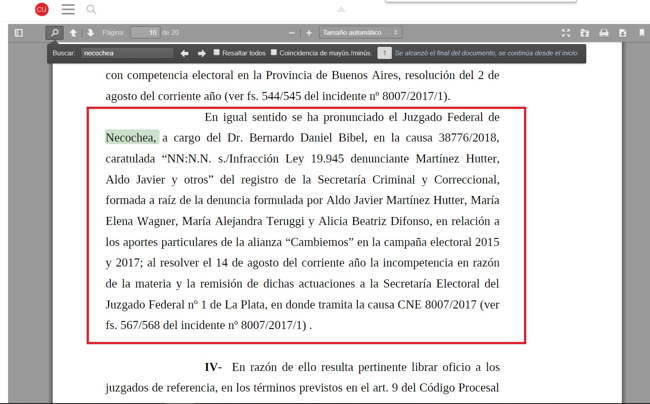Click the red CU site logo
Image resolution: width=650 pixels, height=404 pixels.
(x=41, y=9)
